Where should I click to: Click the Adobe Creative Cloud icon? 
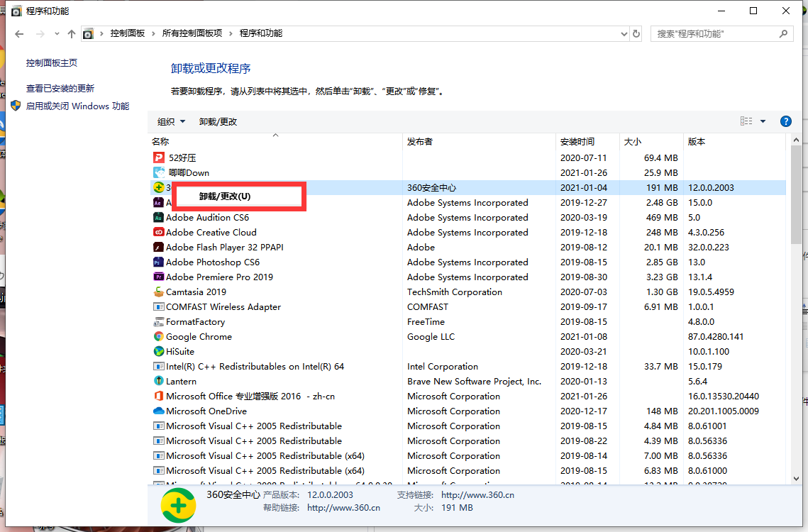tap(159, 233)
